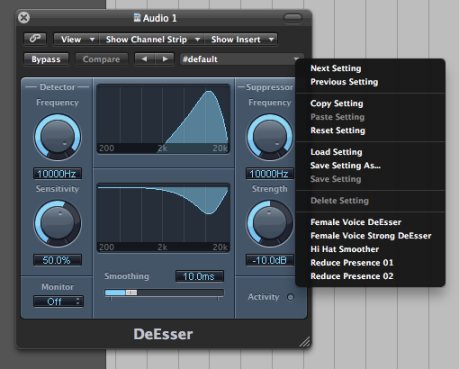Click the detector frequency graph display
459x369 pixels.
coord(163,119)
